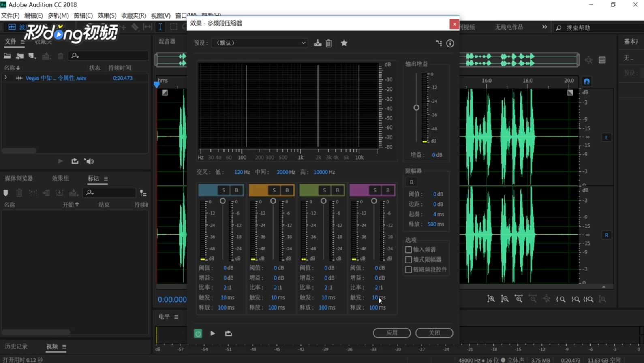
Task: Switch to 历史记录 tab
Action: click(16, 346)
